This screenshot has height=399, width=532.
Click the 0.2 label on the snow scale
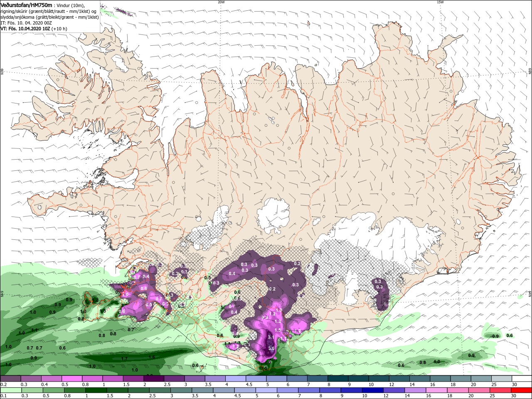click(x=3, y=384)
